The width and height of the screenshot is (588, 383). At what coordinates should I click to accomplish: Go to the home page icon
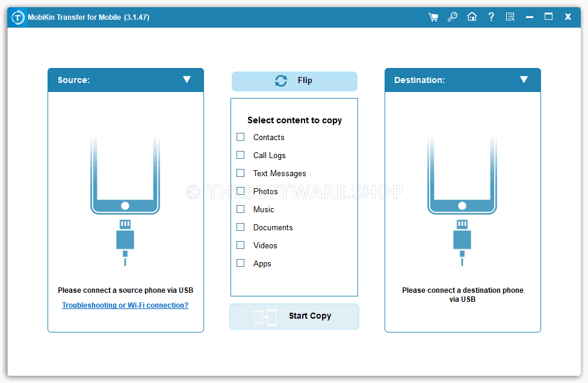pos(472,17)
